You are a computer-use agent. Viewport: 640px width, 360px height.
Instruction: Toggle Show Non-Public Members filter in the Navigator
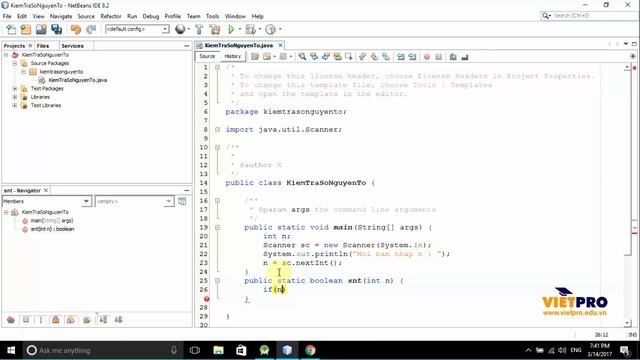[56, 320]
